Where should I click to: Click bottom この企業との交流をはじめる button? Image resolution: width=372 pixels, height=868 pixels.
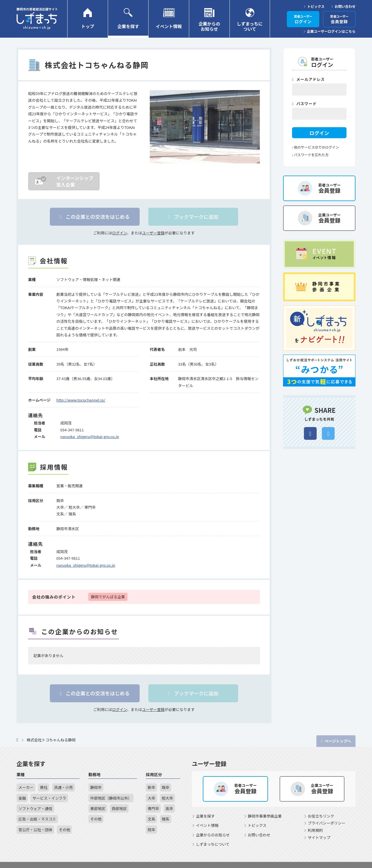click(95, 693)
